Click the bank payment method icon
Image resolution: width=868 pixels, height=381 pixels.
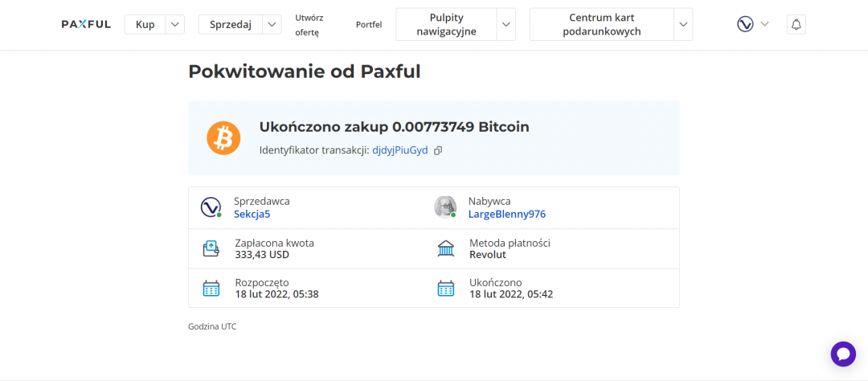pyautogui.click(x=445, y=248)
